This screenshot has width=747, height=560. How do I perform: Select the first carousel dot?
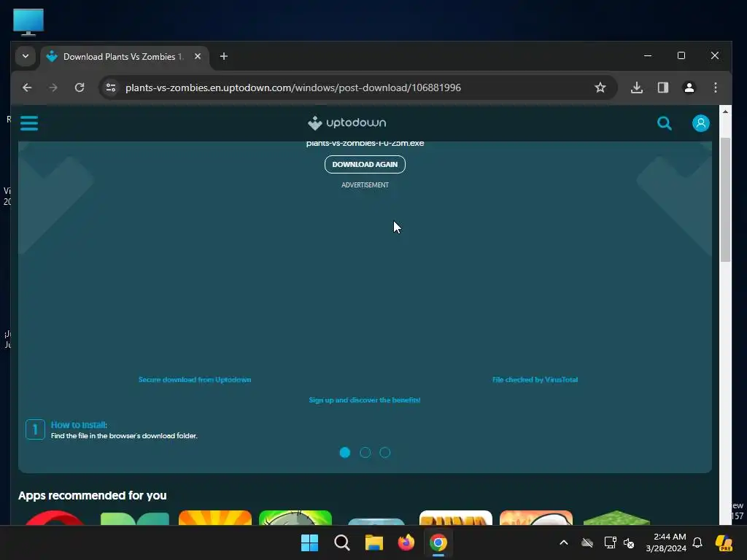coord(345,452)
